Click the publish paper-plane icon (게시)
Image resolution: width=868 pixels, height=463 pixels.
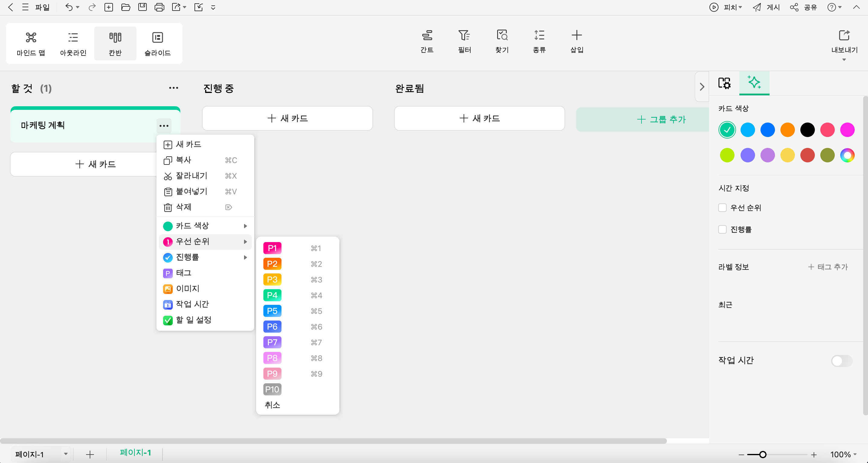(x=757, y=7)
